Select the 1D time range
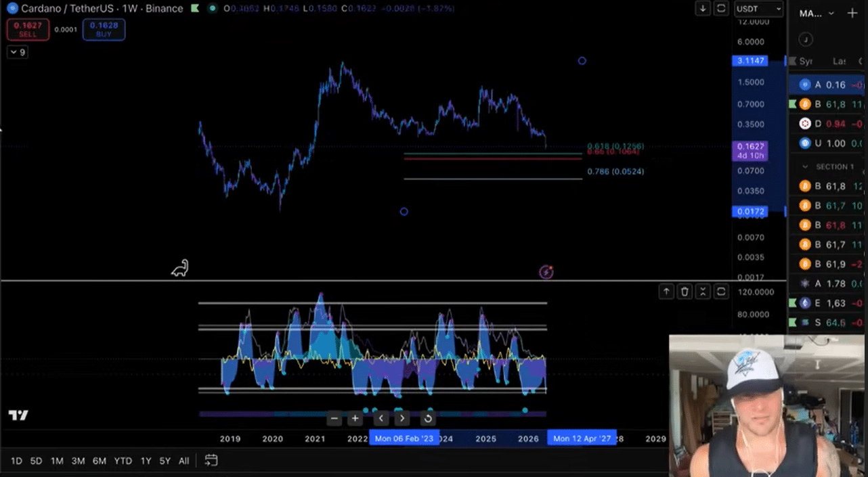 click(x=16, y=461)
